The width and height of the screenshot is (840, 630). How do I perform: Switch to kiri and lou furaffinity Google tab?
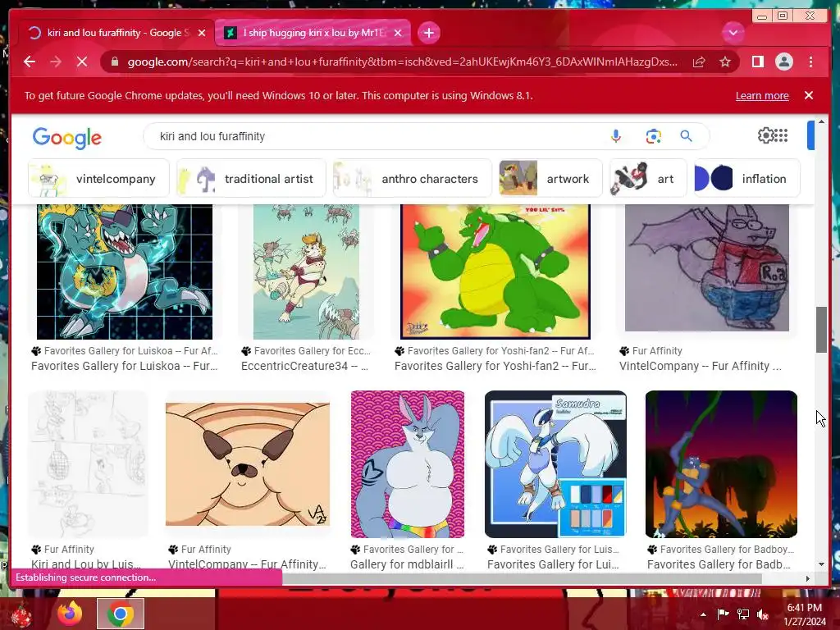click(116, 33)
